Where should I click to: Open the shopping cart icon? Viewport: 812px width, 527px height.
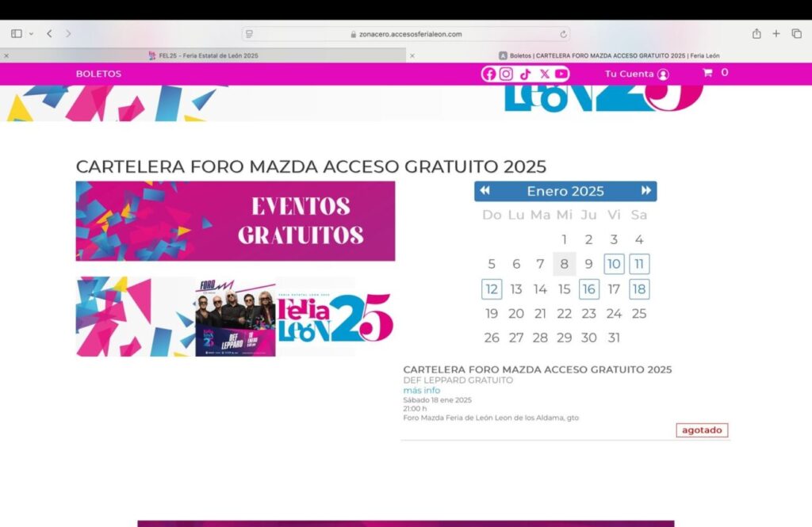707,73
